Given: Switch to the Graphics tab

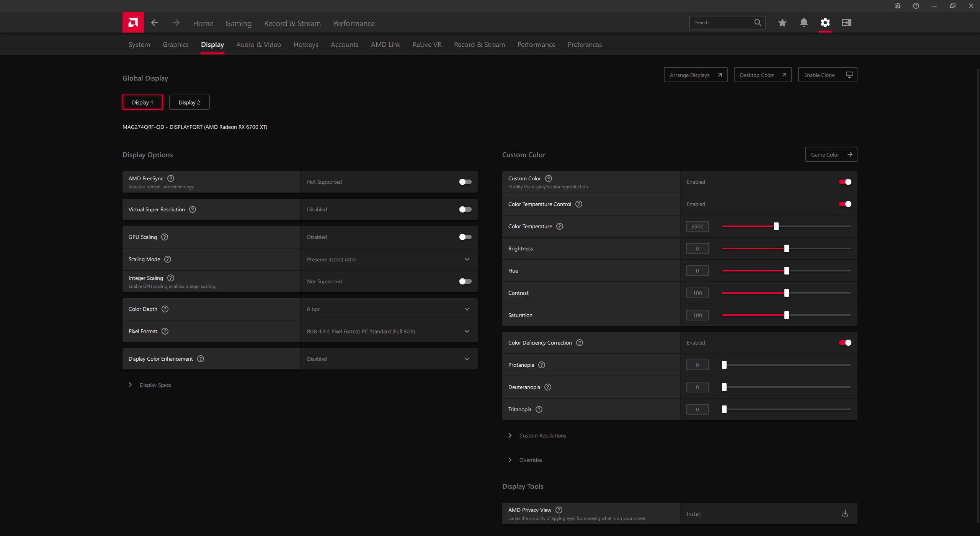Looking at the screenshot, I should (x=175, y=44).
